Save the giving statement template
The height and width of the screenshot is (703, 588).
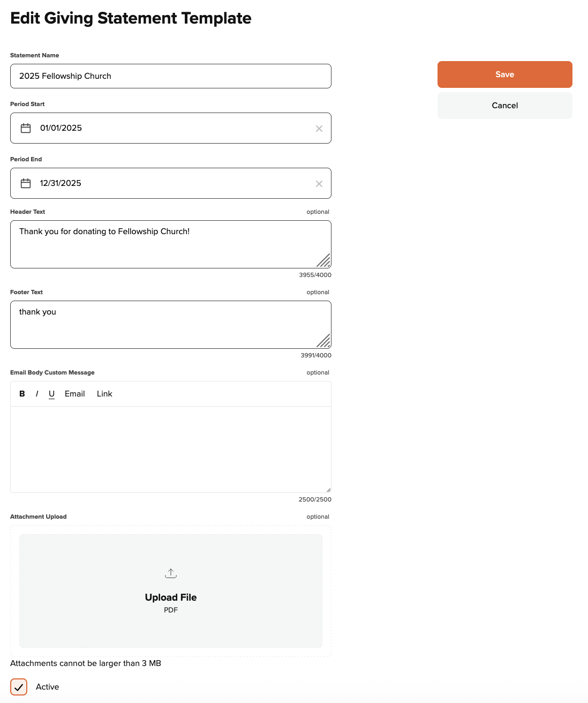pos(504,74)
